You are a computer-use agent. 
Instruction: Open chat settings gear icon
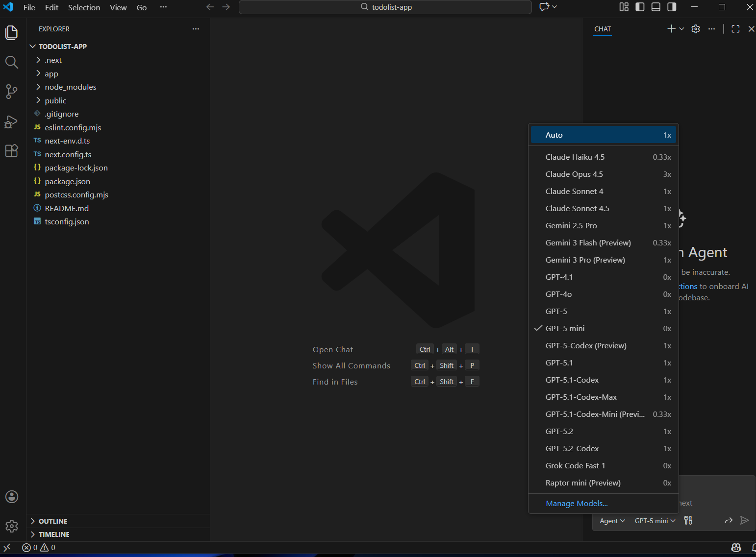tap(696, 29)
